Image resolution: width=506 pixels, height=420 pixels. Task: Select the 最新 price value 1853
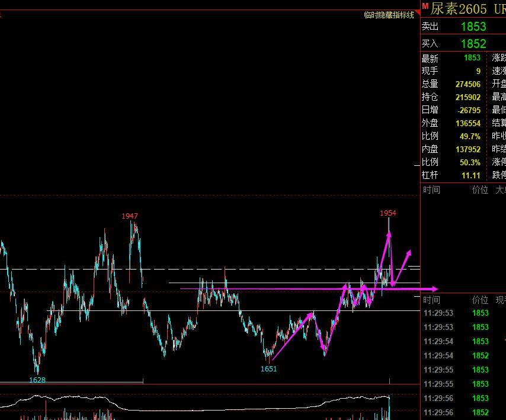(x=472, y=57)
